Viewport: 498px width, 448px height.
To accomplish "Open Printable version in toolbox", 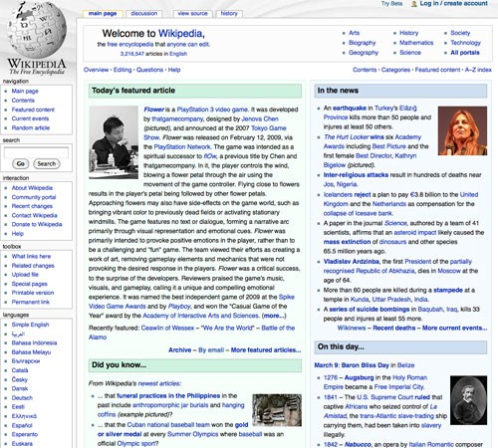I will (x=33, y=293).
